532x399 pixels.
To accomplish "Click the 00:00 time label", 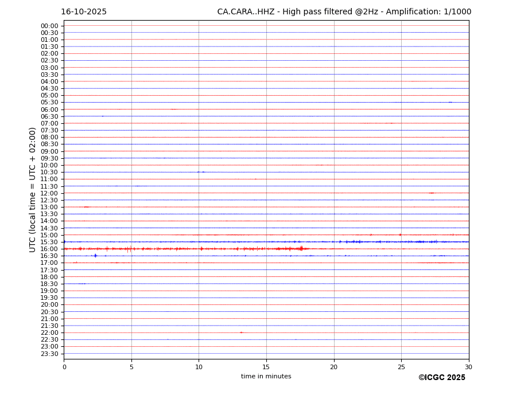I will click(49, 26).
